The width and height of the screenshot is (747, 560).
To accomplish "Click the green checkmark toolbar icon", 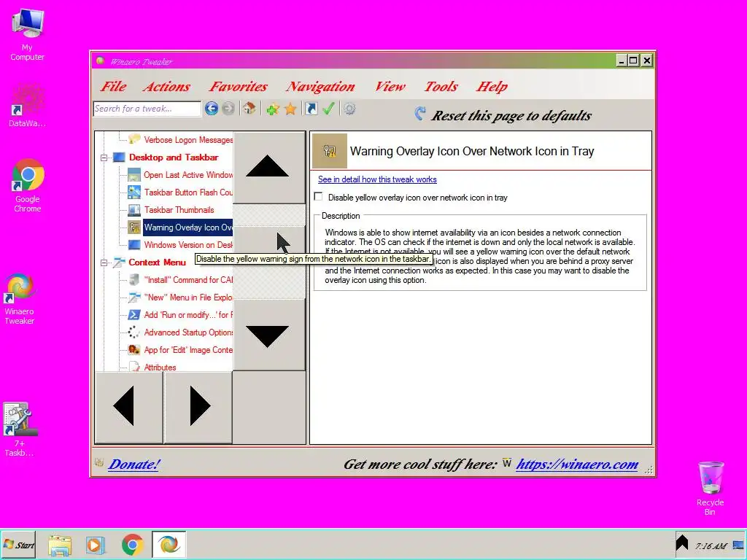I will (328, 109).
